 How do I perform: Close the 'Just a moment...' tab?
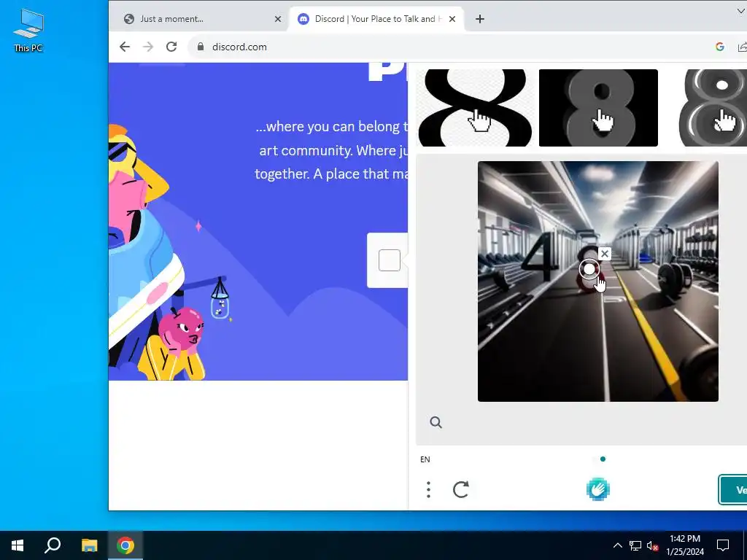278,19
